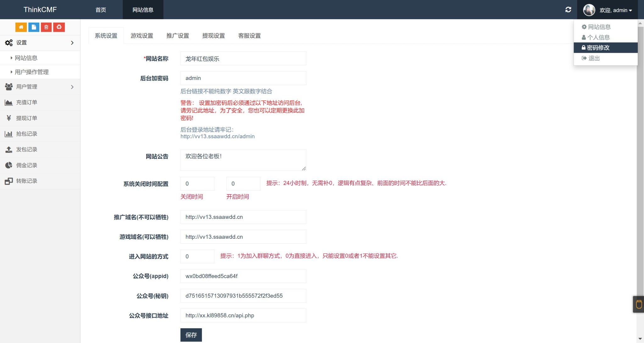The image size is (644, 343).
Task: Click the refresh icon in the top bar
Action: [x=568, y=9]
